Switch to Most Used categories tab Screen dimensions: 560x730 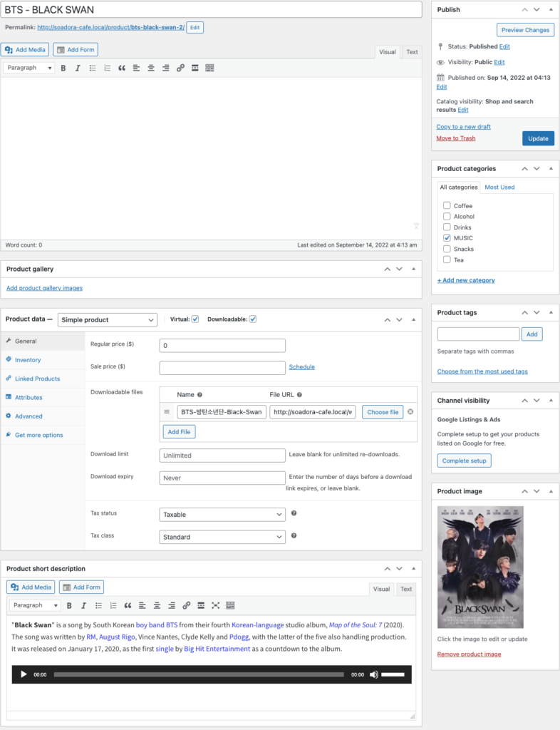click(x=499, y=187)
